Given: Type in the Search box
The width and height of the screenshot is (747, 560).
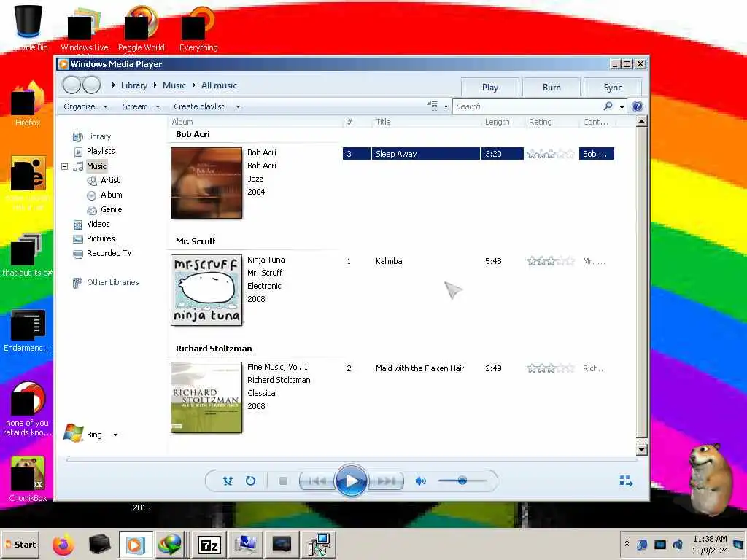Looking at the screenshot, I should [527, 106].
